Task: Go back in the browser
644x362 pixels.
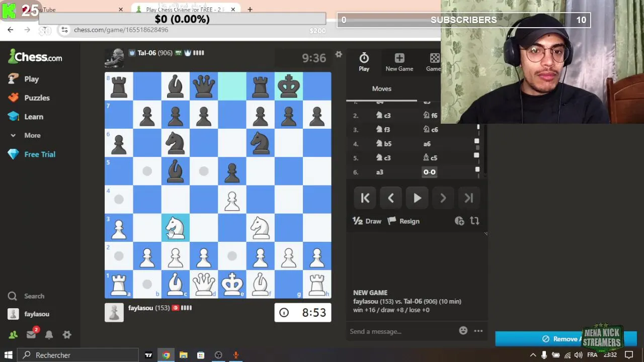Action: coord(10,30)
